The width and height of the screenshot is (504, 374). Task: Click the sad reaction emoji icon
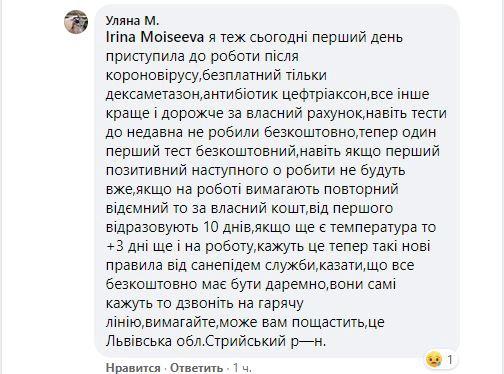[434, 360]
